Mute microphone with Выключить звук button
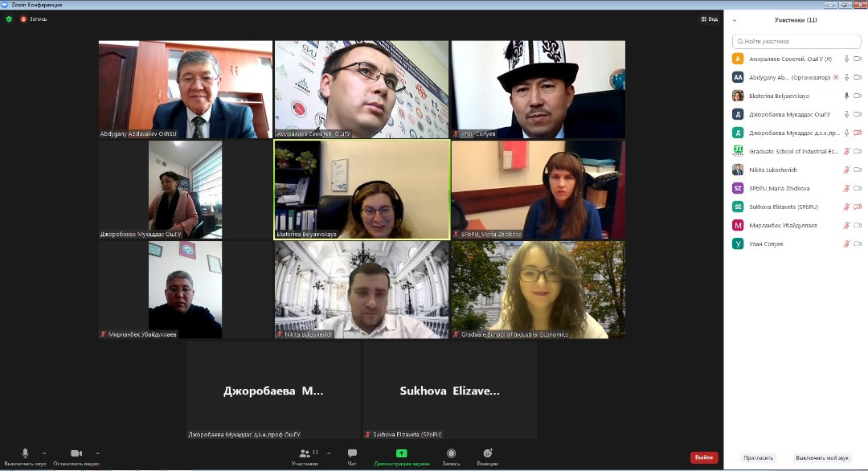The image size is (868, 471). (x=25, y=454)
